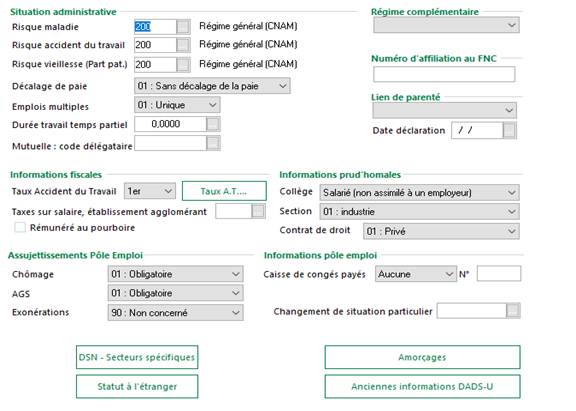Open lookup for Taxes sur salaire établissement
Image resolution: width=576 pixels, height=411 pixels.
tap(258, 211)
